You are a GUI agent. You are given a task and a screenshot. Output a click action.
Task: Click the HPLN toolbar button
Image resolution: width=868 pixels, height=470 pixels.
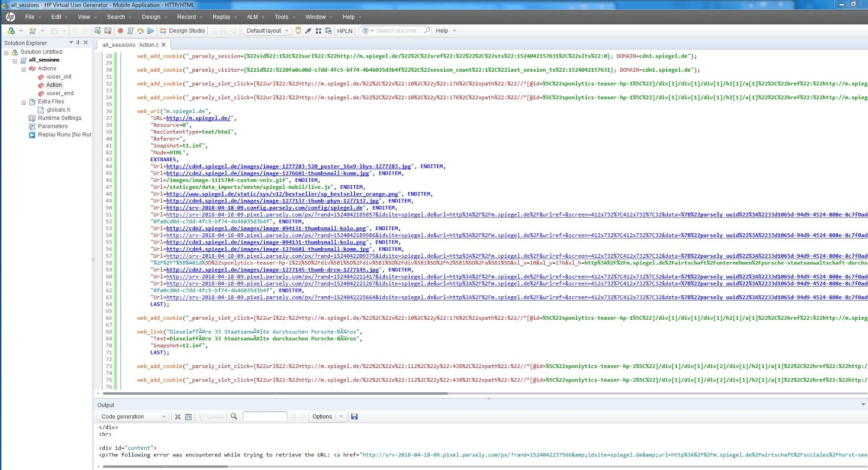pos(344,31)
